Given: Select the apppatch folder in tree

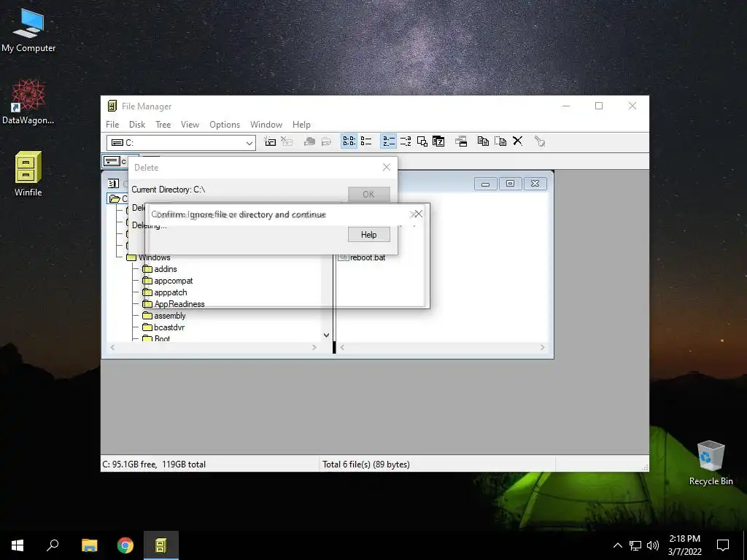Looking at the screenshot, I should pos(165,292).
